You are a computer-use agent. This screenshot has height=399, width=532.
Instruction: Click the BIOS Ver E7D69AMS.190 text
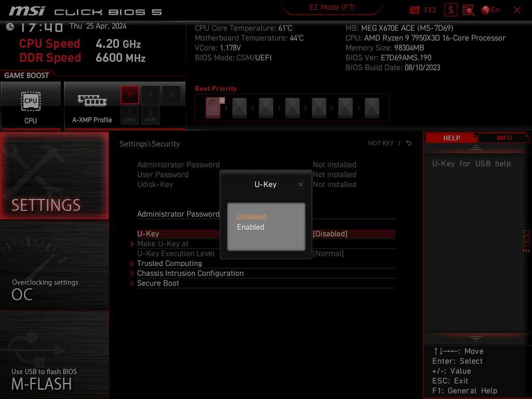click(x=389, y=58)
